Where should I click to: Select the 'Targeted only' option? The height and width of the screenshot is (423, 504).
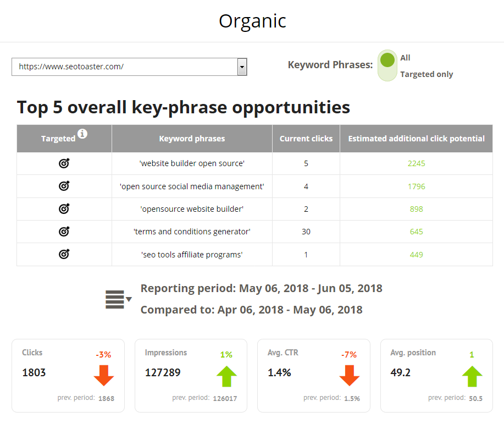point(427,74)
